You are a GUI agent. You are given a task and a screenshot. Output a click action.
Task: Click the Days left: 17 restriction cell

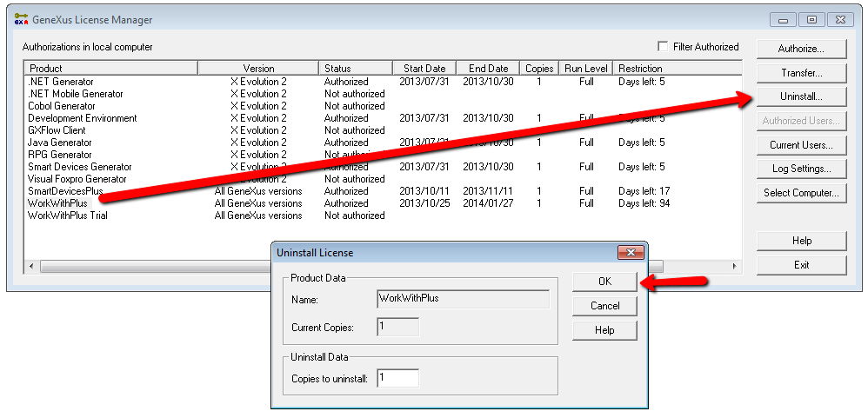coord(644,191)
